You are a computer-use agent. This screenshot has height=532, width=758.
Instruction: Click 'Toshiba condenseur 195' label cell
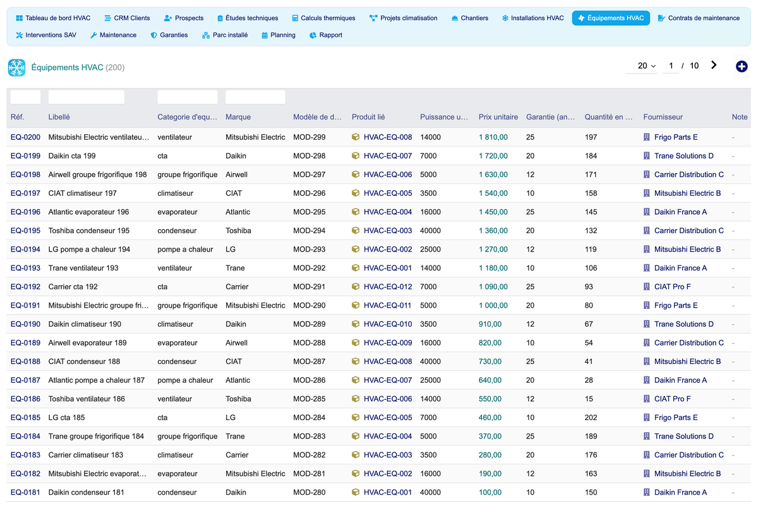pyautogui.click(x=89, y=231)
